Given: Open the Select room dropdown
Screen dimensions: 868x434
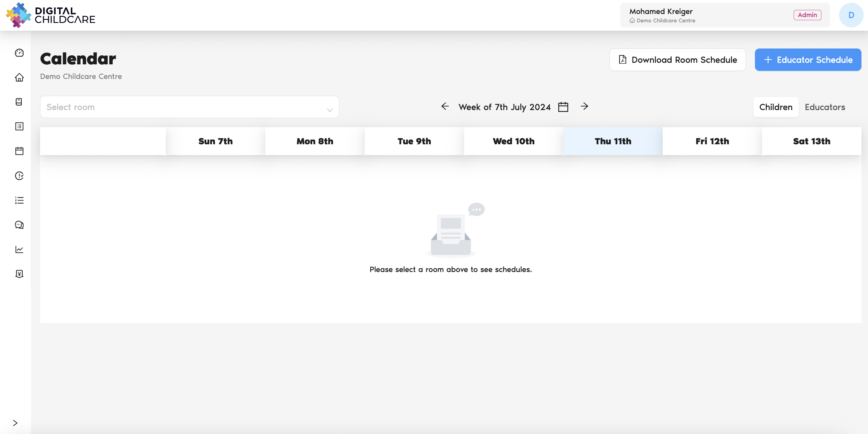Looking at the screenshot, I should click(x=190, y=107).
